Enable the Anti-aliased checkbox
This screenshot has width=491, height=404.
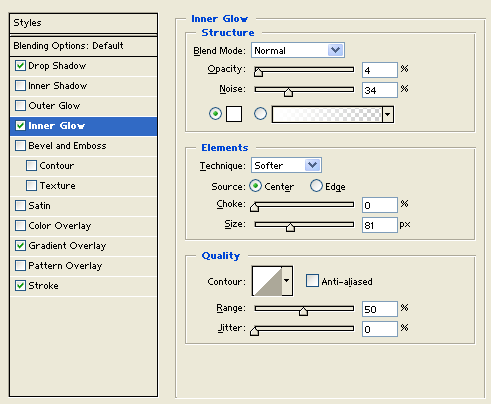click(312, 281)
